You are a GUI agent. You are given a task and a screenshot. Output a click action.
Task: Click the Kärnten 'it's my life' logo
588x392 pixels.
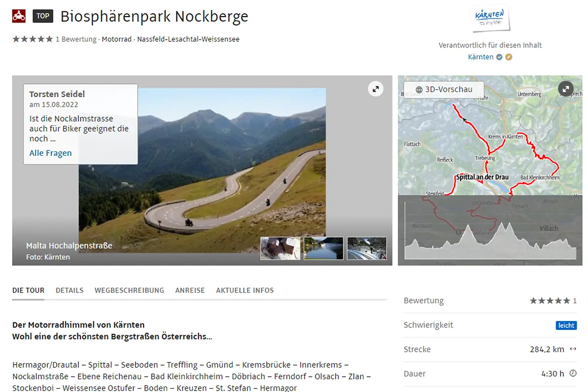[490, 18]
